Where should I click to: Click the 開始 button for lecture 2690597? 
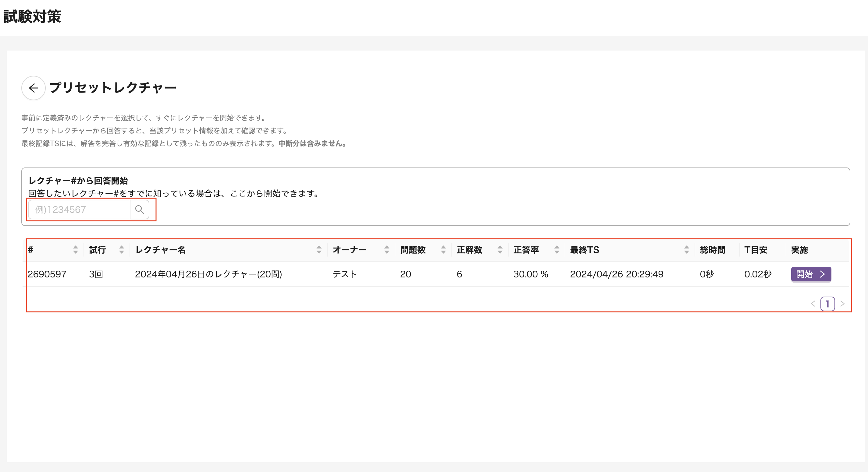point(810,274)
